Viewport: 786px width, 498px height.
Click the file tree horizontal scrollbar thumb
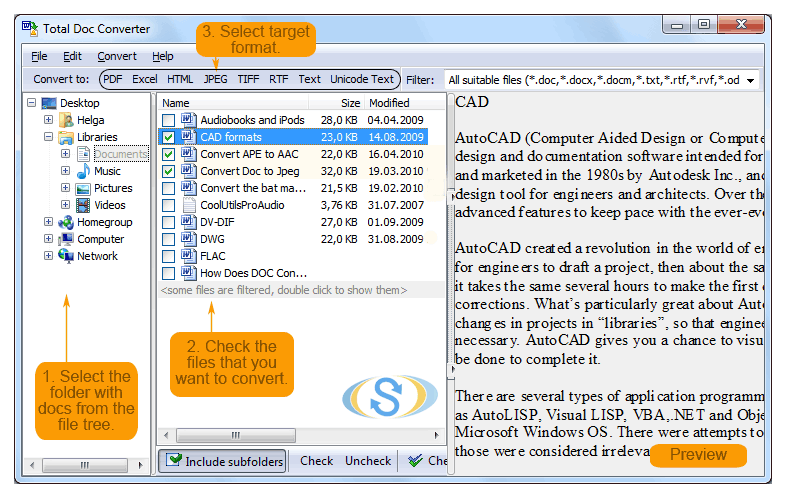pos(85,465)
